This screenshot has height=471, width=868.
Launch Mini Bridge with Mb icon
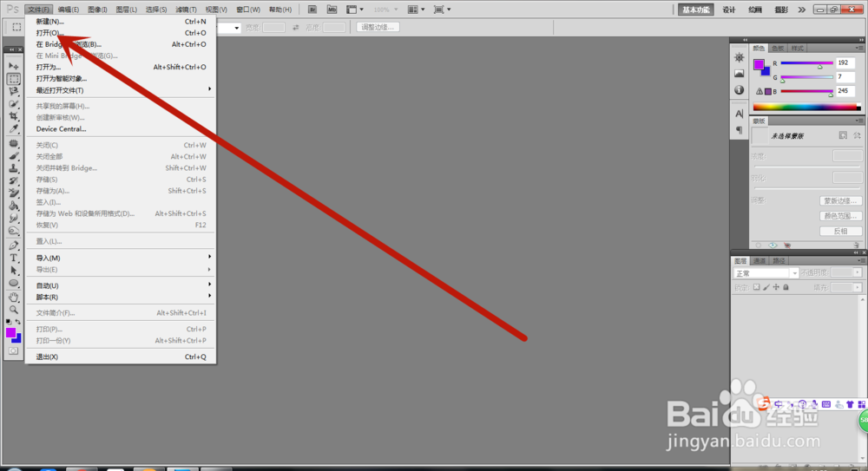pyautogui.click(x=332, y=10)
